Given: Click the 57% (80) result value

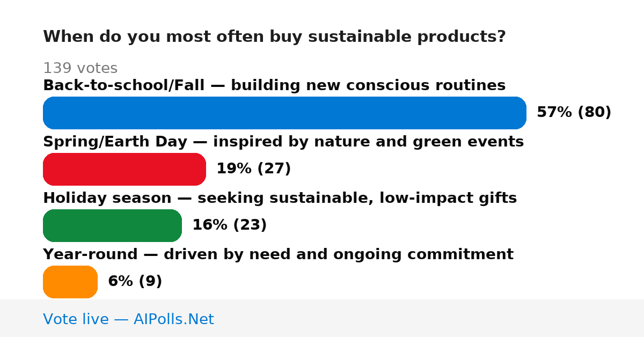Looking at the screenshot, I should click(574, 112).
